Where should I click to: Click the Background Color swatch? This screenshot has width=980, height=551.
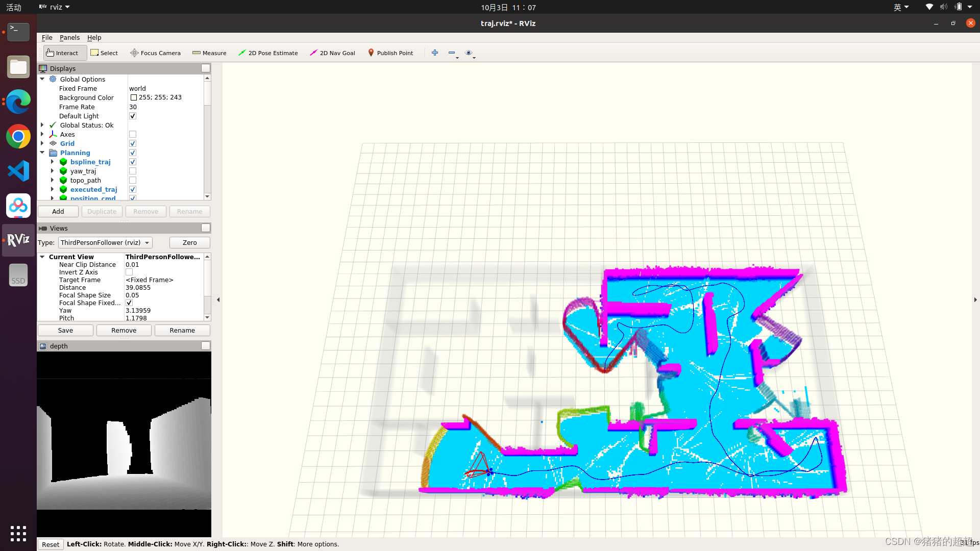coord(134,97)
